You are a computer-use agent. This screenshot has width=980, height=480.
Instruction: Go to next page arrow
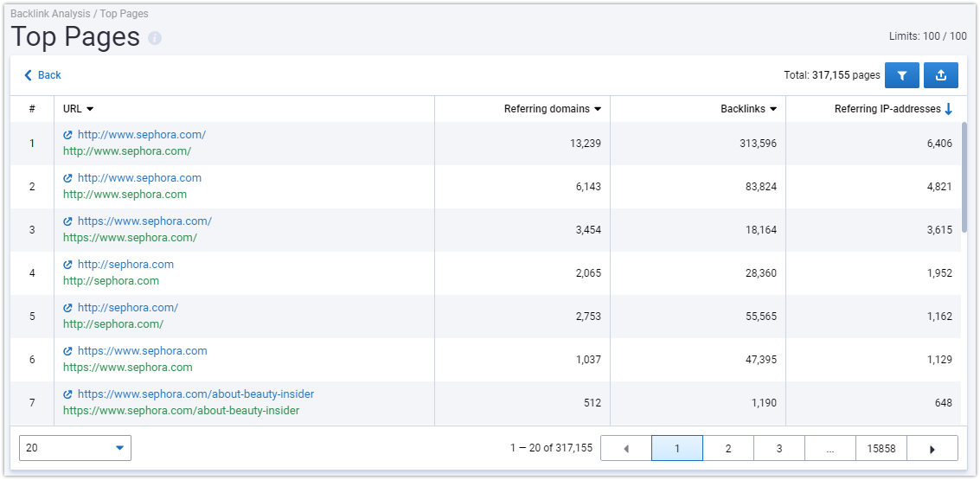coord(932,448)
